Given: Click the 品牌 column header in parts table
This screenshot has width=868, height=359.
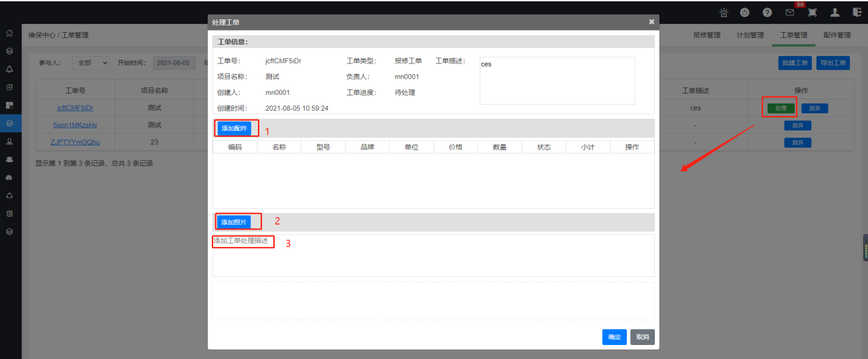Looking at the screenshot, I should [367, 147].
